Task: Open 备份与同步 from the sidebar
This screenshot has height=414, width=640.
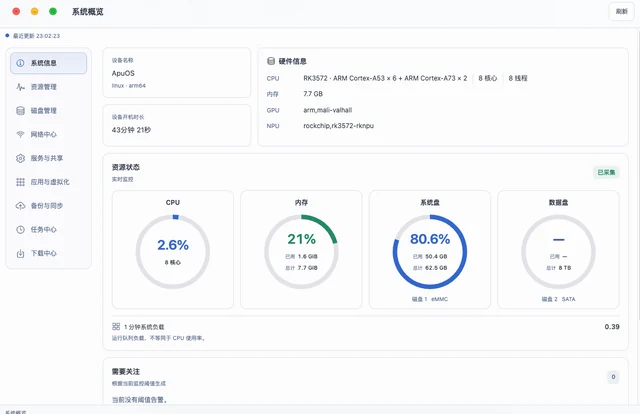Action: coord(49,206)
